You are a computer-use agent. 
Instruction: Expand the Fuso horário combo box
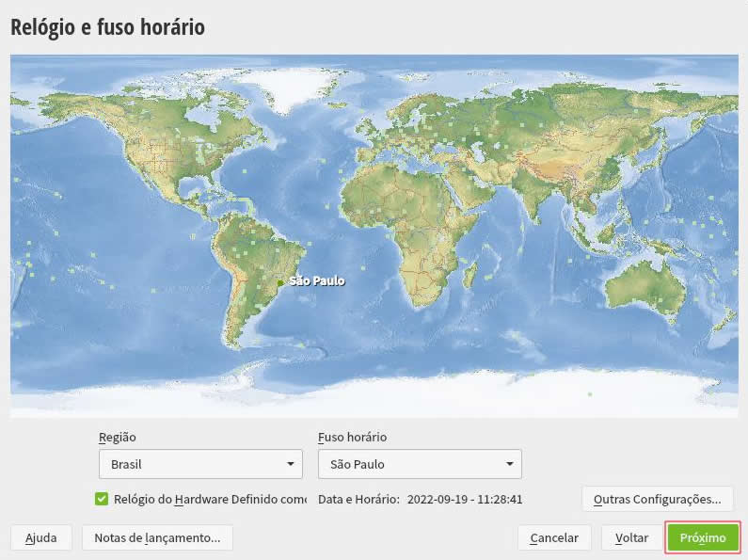pos(420,464)
